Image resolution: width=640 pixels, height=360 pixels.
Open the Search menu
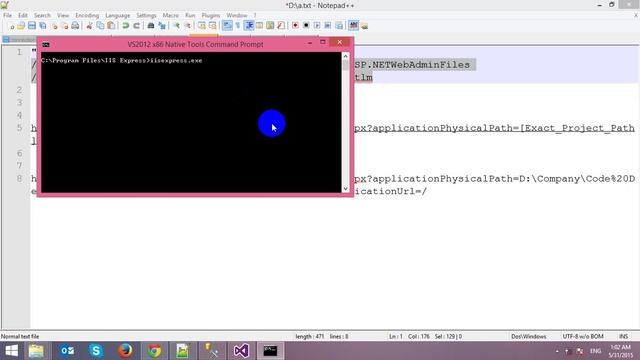[42, 16]
